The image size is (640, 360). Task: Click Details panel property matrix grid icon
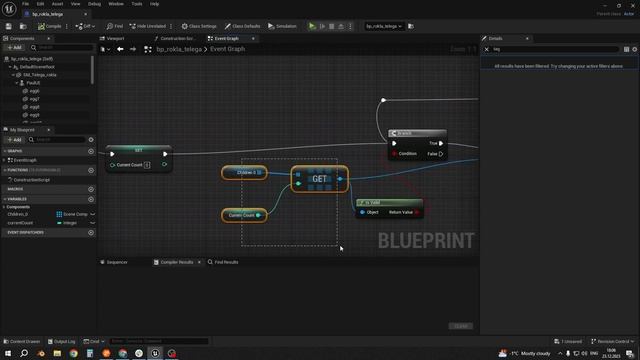pos(626,49)
